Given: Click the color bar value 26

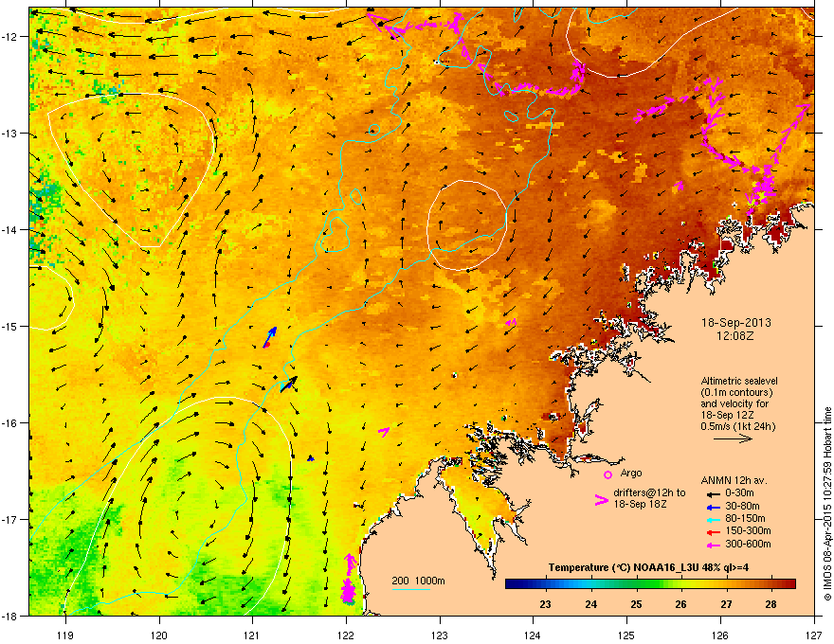Looking at the screenshot, I should [x=680, y=604].
